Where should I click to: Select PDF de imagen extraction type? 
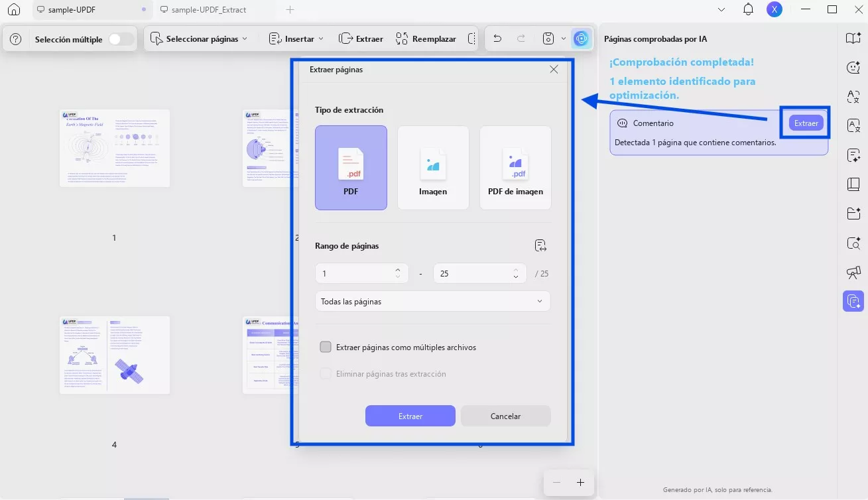coord(515,168)
